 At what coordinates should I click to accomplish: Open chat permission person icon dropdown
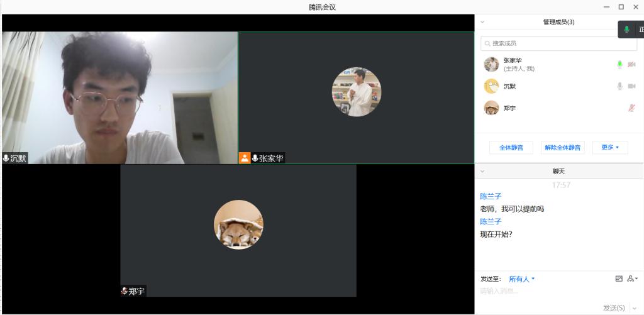coord(633,279)
